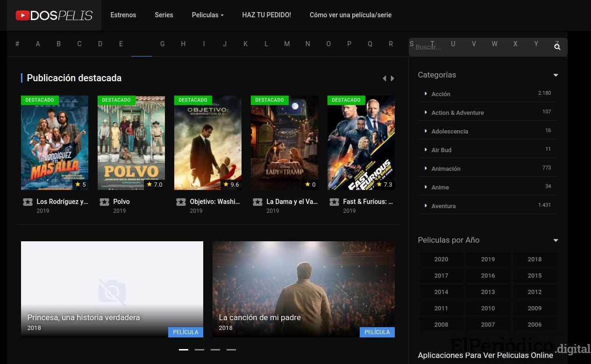
Task: Show movies from year 2006
Action: [534, 325]
